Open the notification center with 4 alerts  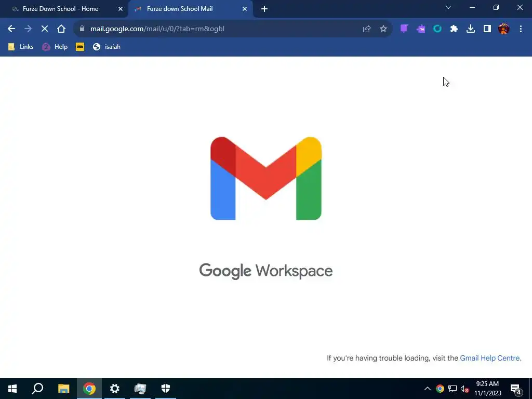(x=516, y=389)
